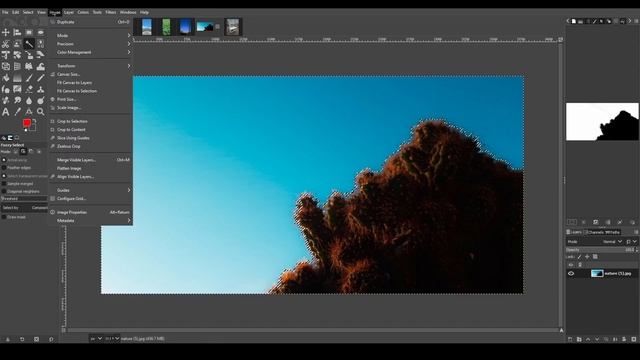
Task: Toggle lock pixels brush icon
Action: coord(579,257)
